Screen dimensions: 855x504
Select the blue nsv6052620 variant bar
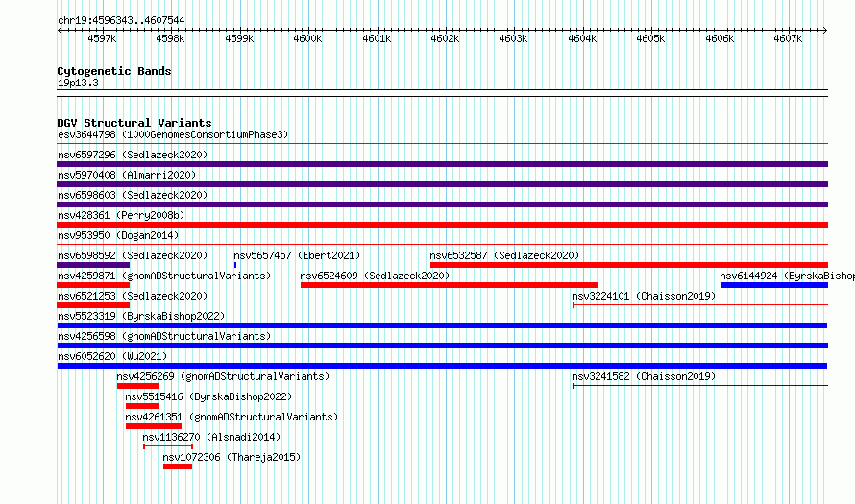pos(442,366)
